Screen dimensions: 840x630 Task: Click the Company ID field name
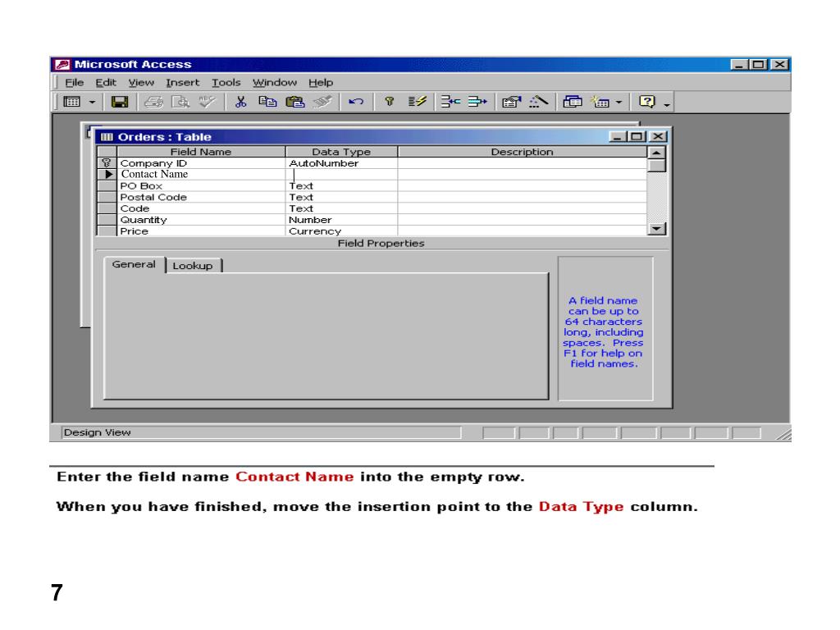(153, 163)
